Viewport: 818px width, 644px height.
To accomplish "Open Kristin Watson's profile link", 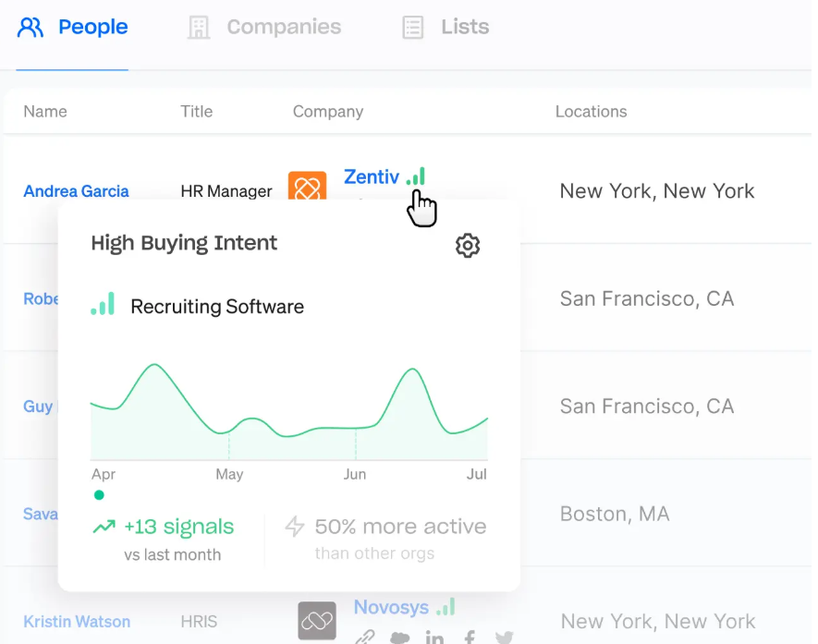I will pos(77,622).
